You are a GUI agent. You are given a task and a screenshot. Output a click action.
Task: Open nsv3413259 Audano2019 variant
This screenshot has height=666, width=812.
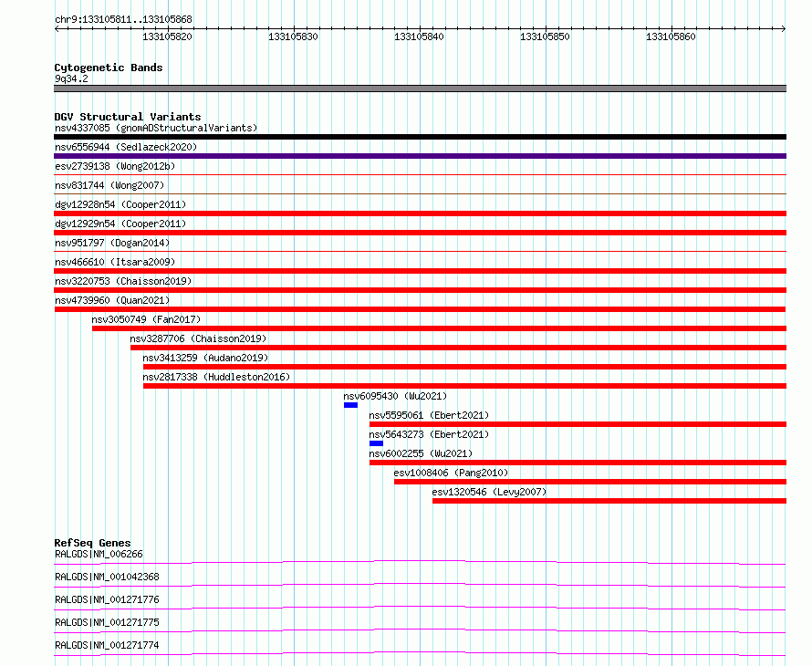[x=205, y=358]
